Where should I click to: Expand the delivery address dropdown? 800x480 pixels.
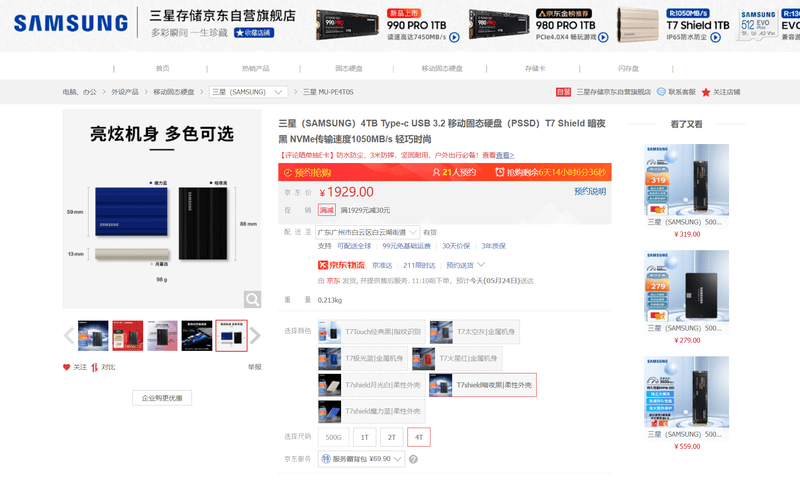click(x=367, y=232)
